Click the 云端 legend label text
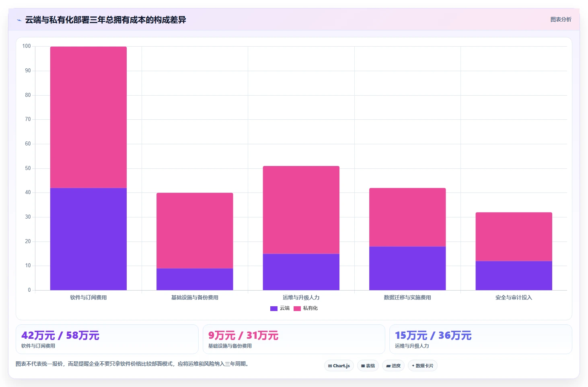The width and height of the screenshot is (588, 387). [285, 308]
